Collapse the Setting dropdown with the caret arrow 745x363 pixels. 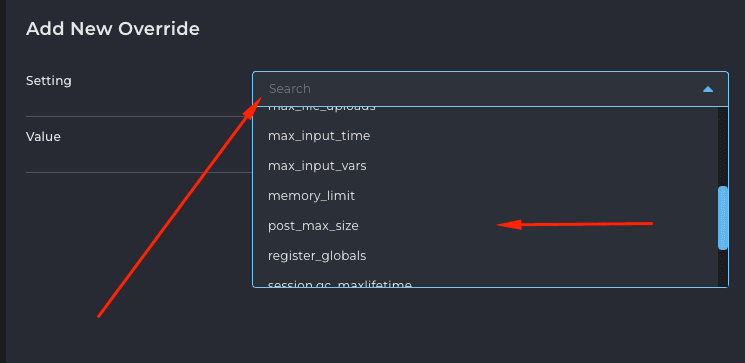click(x=707, y=89)
